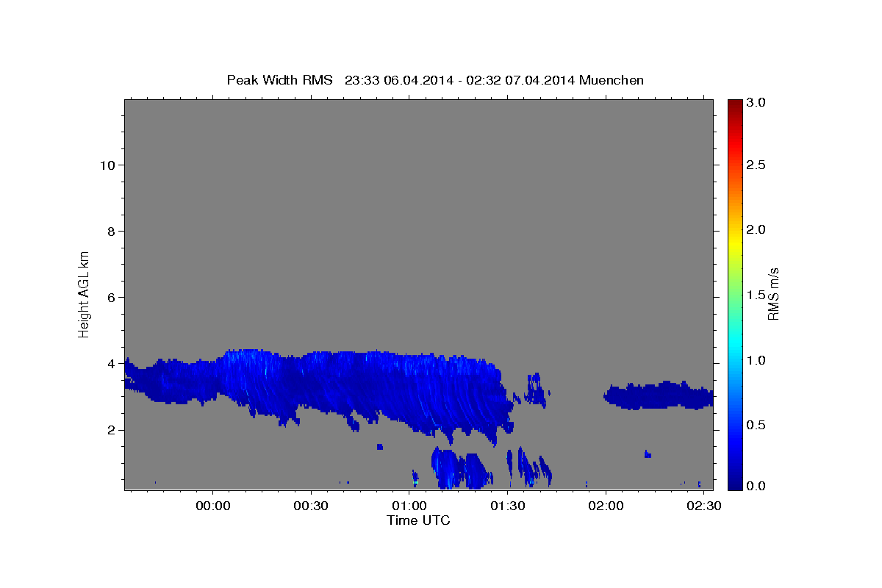Viewport: 882px width, 588px height.
Task: Click the height tick label 8
Action: pos(112,232)
